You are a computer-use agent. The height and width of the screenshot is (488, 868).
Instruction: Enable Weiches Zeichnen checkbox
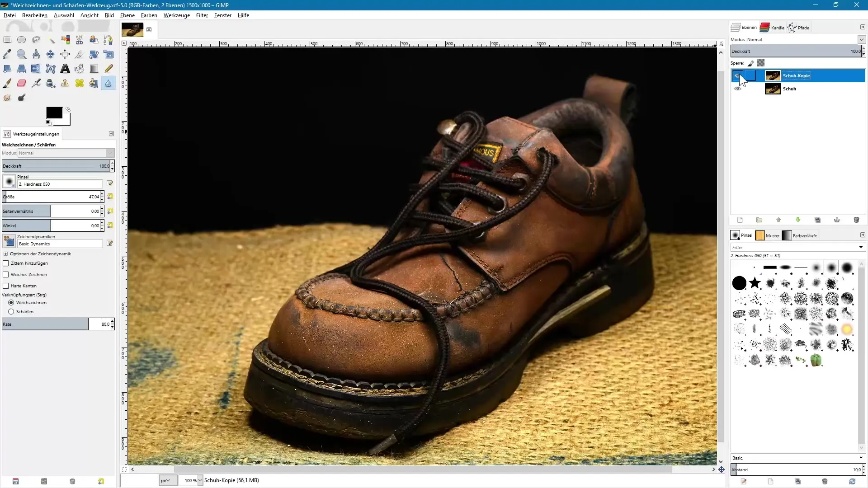[6, 275]
